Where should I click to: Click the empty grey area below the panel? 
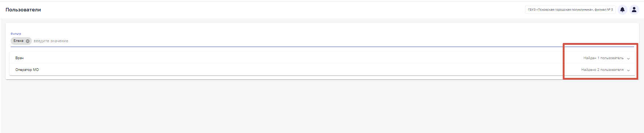pyautogui.click(x=322, y=107)
